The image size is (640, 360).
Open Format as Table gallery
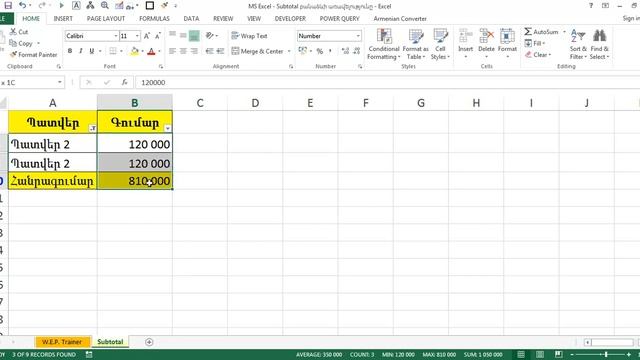point(416,44)
